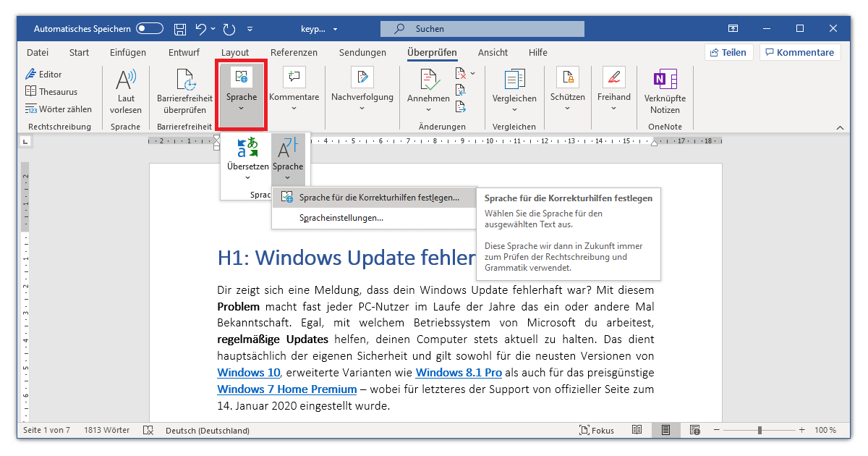
Task: Click the Teilen share button
Action: (729, 52)
